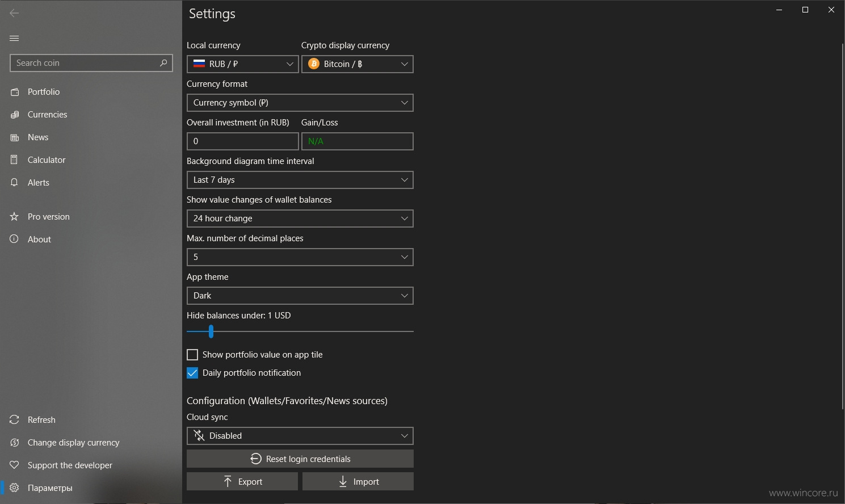The image size is (845, 504).
Task: Click the Russian flag icon
Action: click(199, 64)
